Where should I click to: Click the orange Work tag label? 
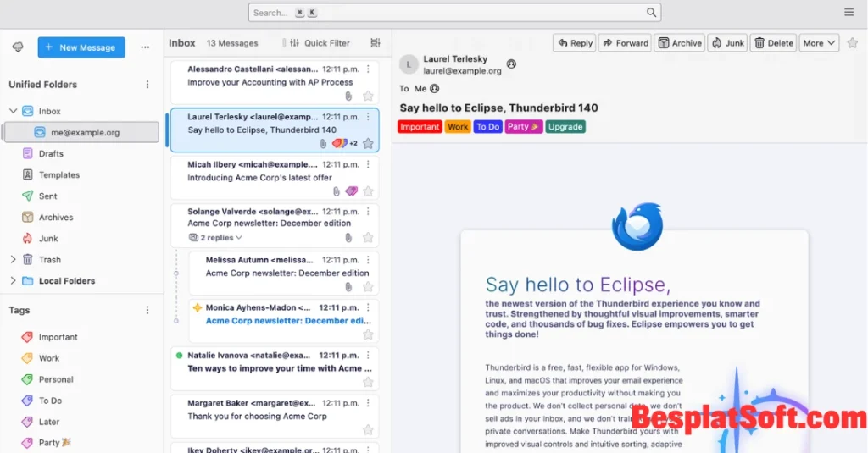tap(458, 127)
